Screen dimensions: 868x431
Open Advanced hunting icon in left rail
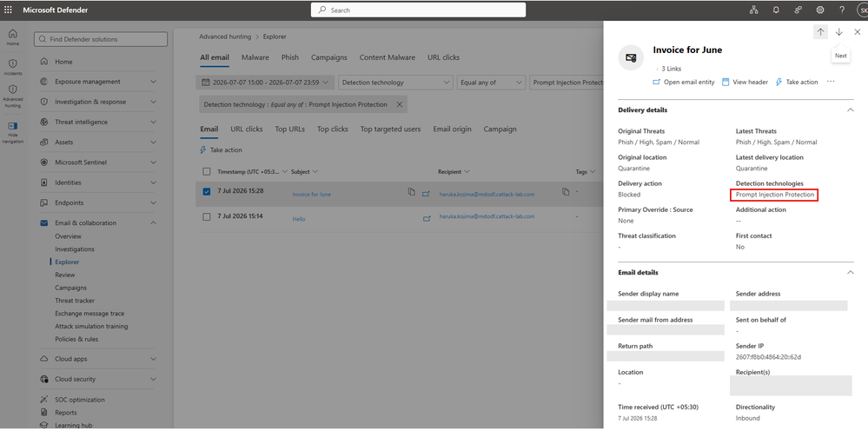click(13, 90)
